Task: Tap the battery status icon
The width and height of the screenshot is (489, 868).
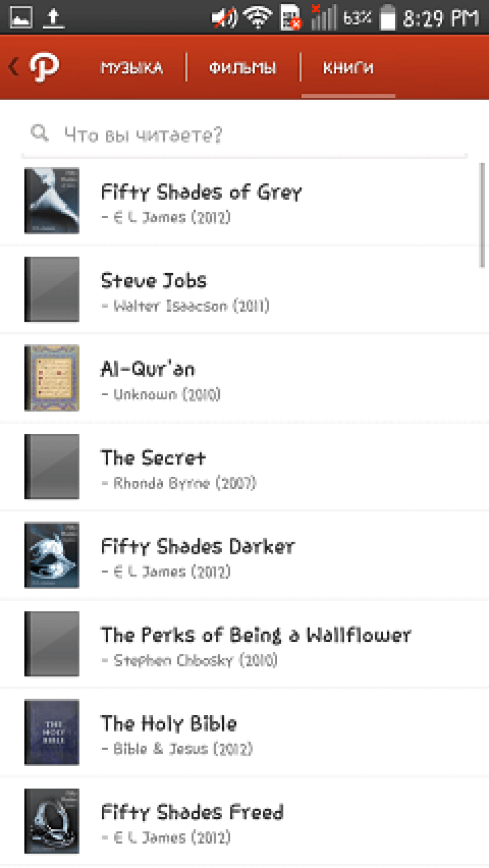Action: [x=387, y=18]
